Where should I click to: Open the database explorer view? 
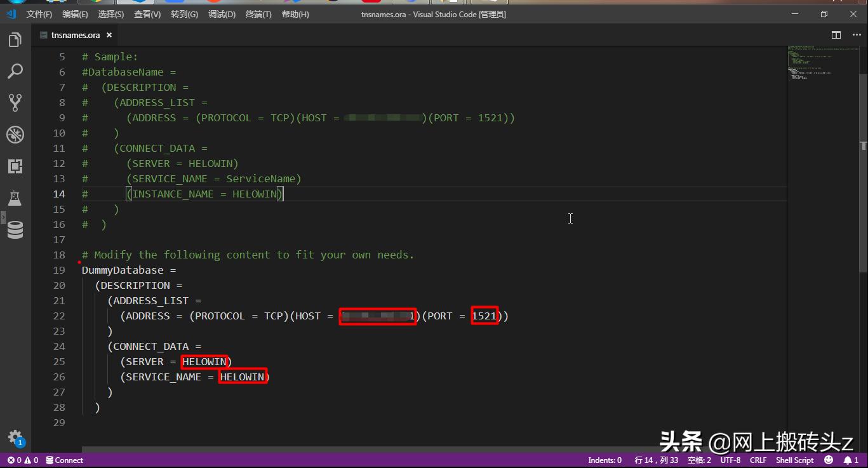(16, 229)
